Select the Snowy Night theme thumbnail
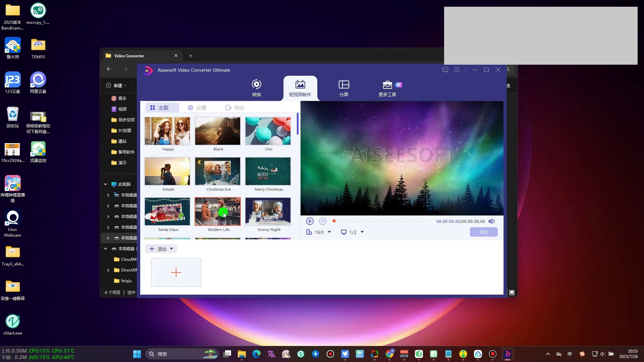 click(x=268, y=212)
